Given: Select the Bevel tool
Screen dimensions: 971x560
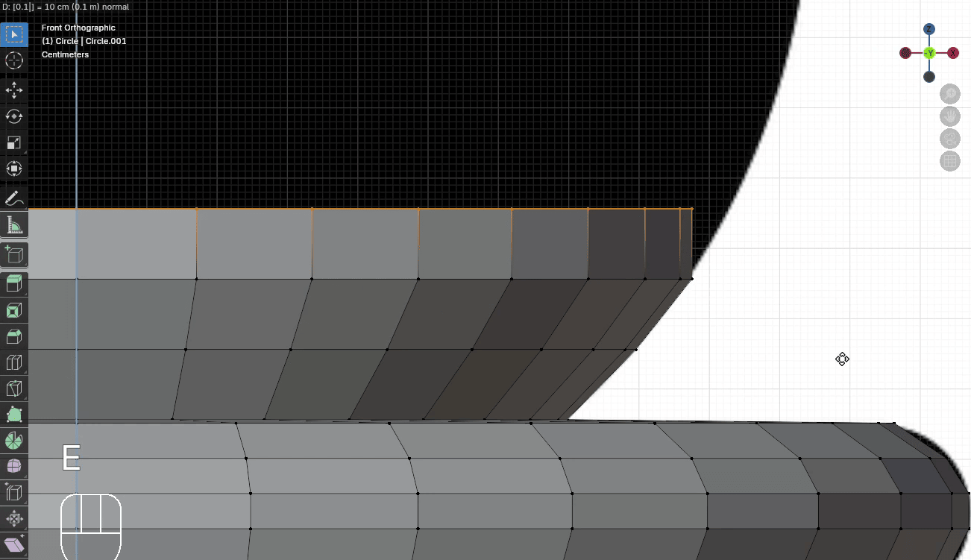Looking at the screenshot, I should tap(14, 336).
